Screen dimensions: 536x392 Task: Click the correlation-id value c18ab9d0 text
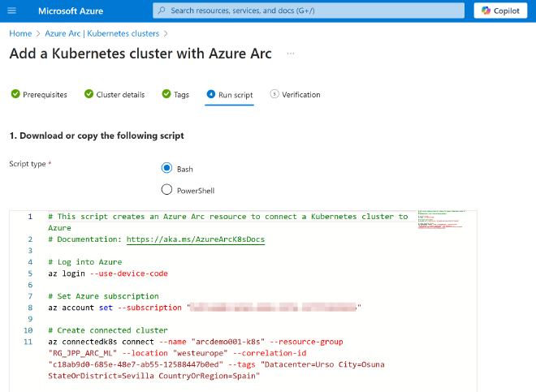pyautogui.click(x=136, y=364)
